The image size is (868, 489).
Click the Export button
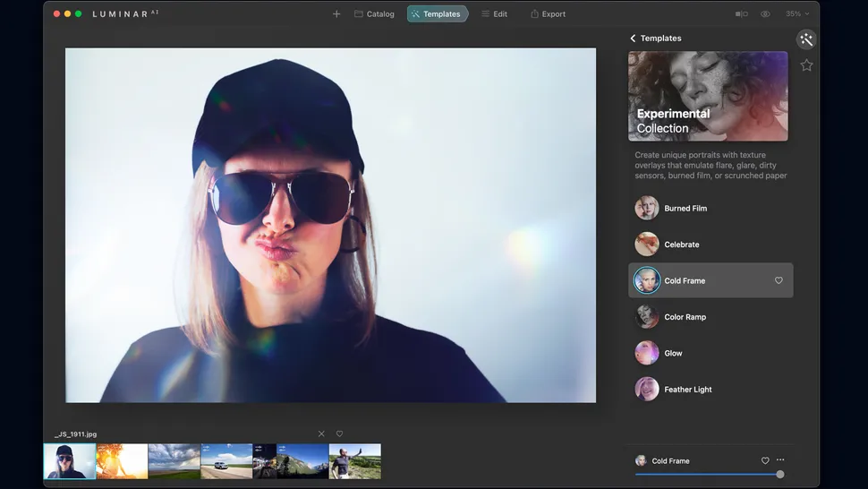(548, 14)
